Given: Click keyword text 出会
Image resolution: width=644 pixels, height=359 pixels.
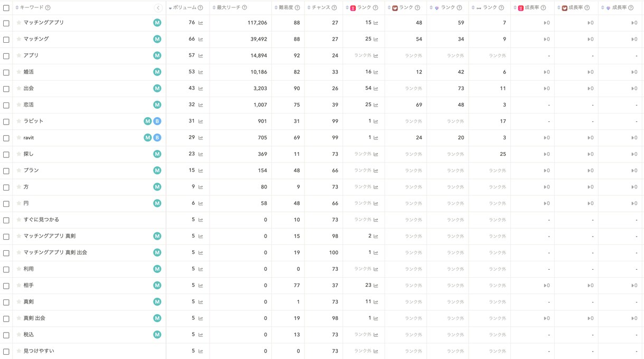Looking at the screenshot, I should click(29, 88).
